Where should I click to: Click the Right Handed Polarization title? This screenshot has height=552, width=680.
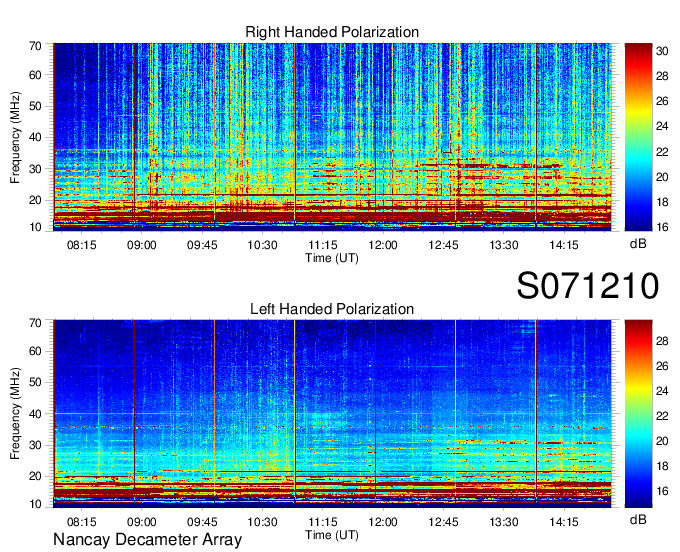point(332,32)
